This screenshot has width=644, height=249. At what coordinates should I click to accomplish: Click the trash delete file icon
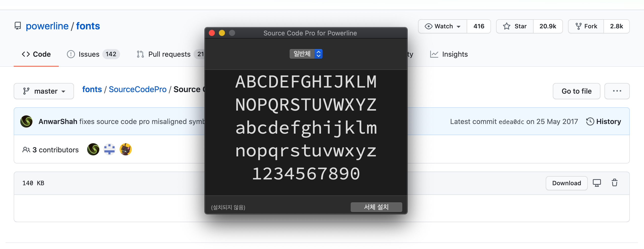click(x=615, y=183)
